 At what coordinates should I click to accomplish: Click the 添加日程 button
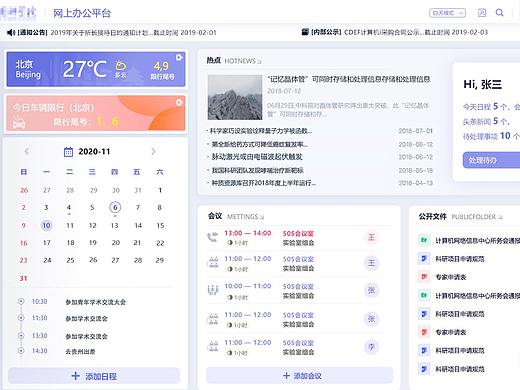pos(94,376)
